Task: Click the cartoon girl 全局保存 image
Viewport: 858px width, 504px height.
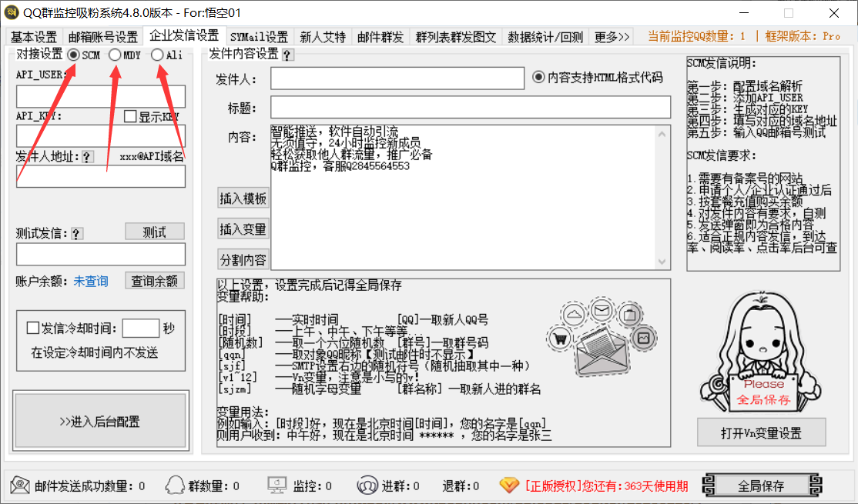Action: 761,353
